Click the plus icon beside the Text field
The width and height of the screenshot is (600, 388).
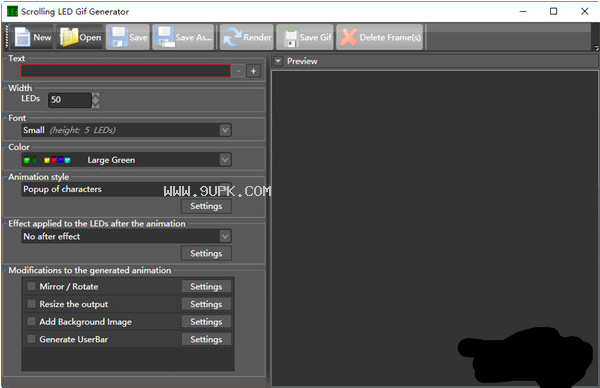[x=253, y=71]
